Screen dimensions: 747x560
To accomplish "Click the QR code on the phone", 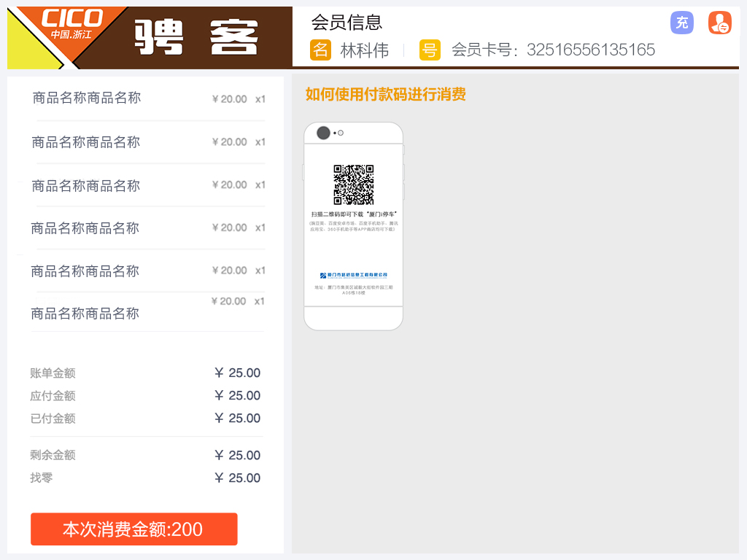I will (x=354, y=184).
